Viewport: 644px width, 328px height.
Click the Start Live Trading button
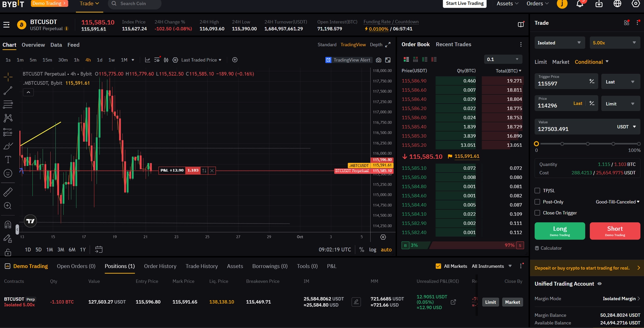pyautogui.click(x=465, y=4)
